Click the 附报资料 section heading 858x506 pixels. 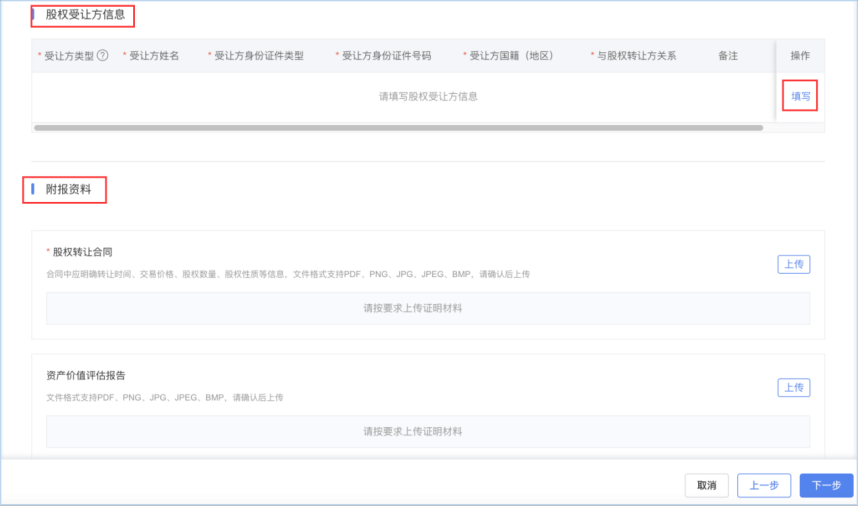68,189
